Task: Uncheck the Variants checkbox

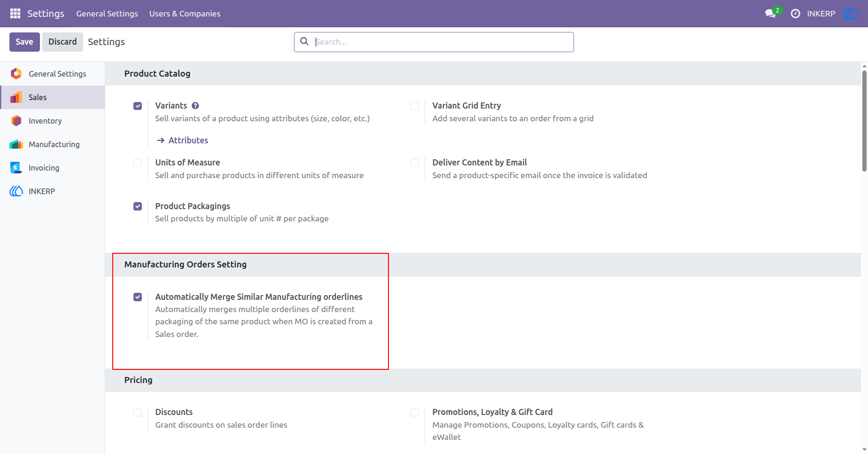Action: [138, 106]
